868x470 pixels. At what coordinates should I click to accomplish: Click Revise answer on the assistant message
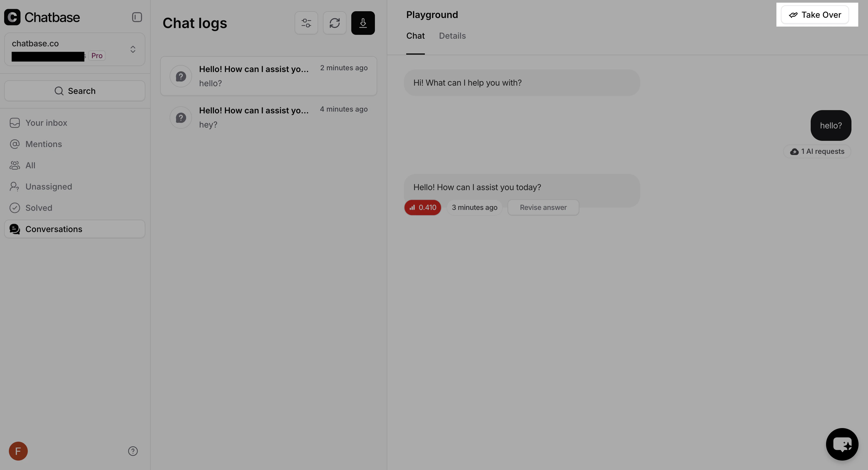click(x=543, y=207)
